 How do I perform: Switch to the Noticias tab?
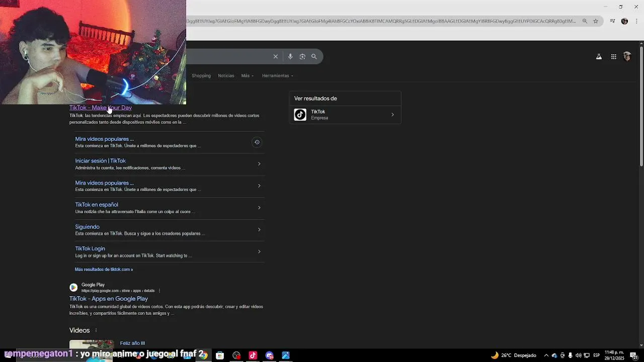[226, 76]
